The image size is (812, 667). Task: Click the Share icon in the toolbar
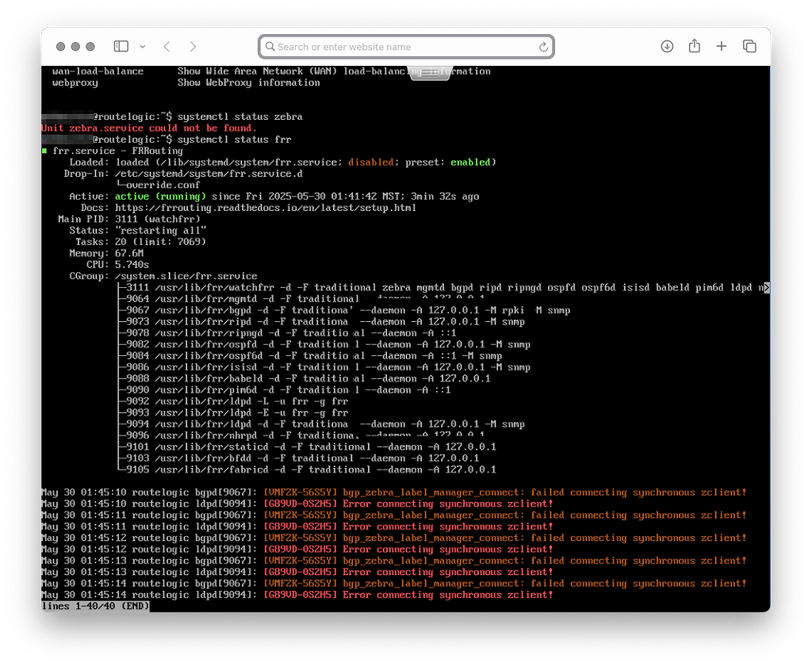(694, 46)
